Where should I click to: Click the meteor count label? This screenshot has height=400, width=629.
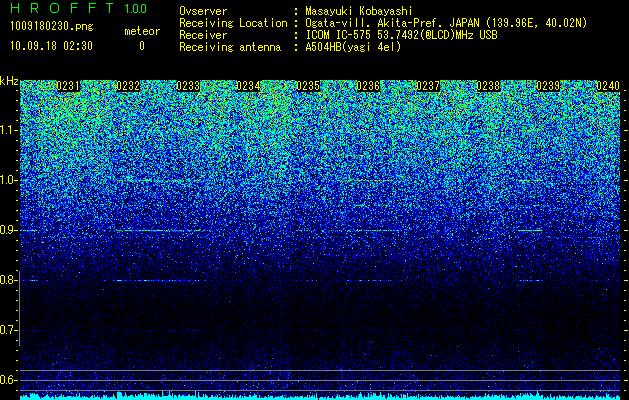(142, 31)
